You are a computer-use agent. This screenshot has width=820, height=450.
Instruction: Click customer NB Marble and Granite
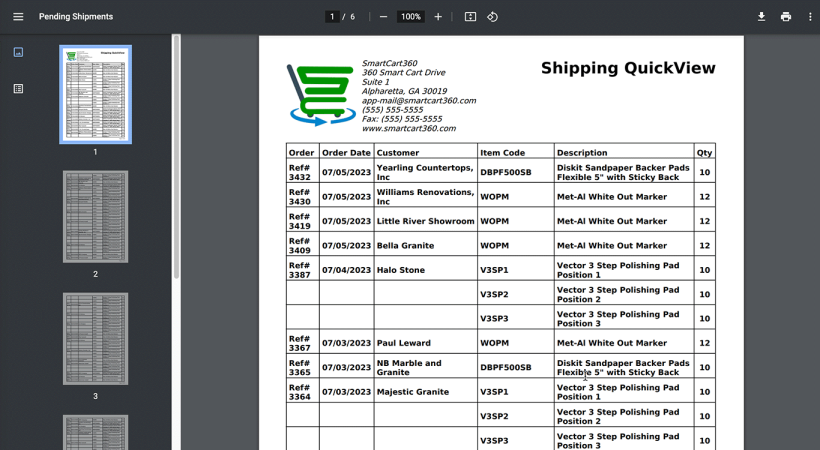coord(409,367)
